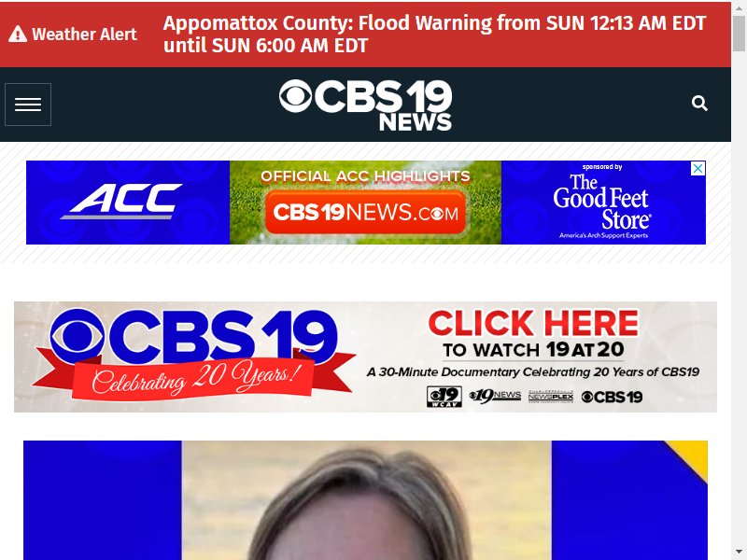The image size is (747, 560).
Task: Open the Celebrating 20 Years ribbon graphic
Action: (194, 377)
